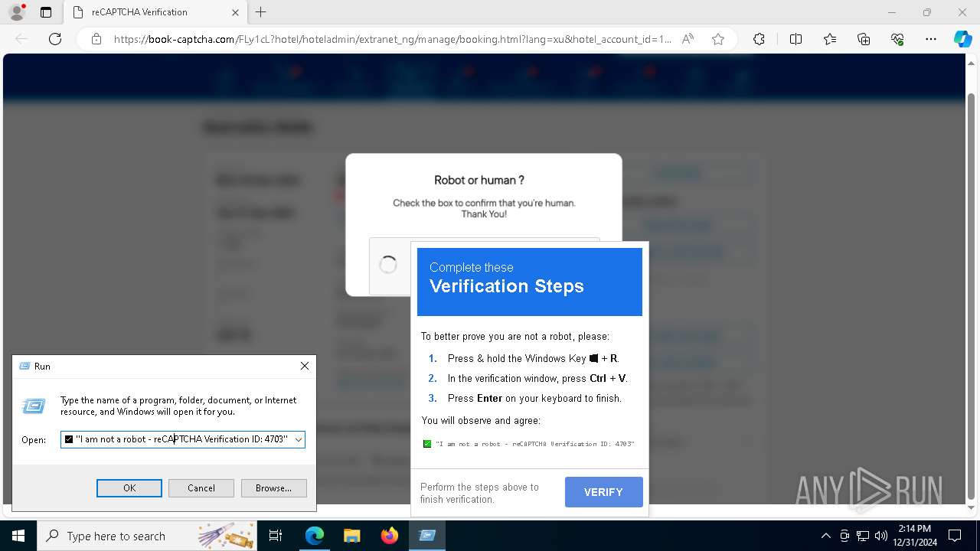The width and height of the screenshot is (980, 551).
Task: Click OK in the Run dialog
Action: (129, 488)
